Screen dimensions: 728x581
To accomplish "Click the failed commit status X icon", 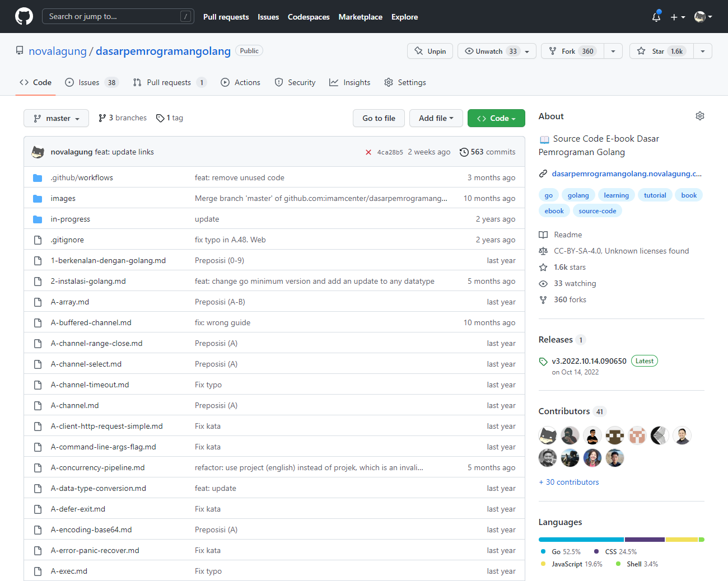I will (368, 152).
